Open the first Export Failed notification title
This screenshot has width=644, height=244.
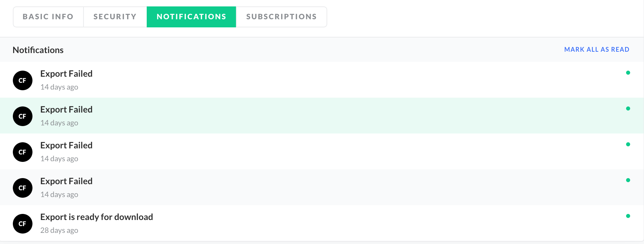click(x=66, y=74)
